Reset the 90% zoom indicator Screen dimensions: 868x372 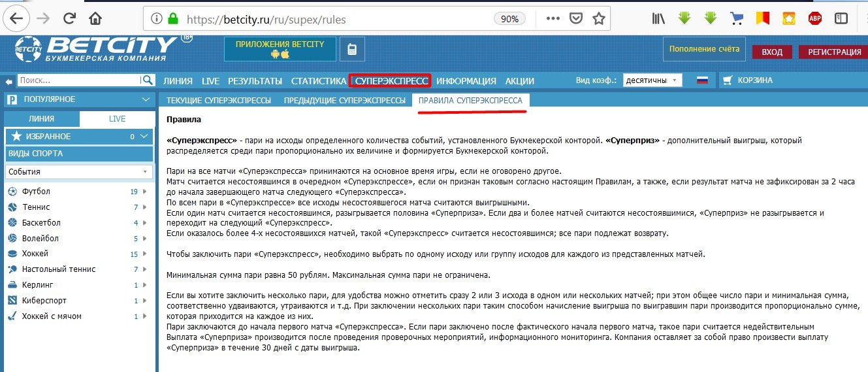tap(509, 19)
